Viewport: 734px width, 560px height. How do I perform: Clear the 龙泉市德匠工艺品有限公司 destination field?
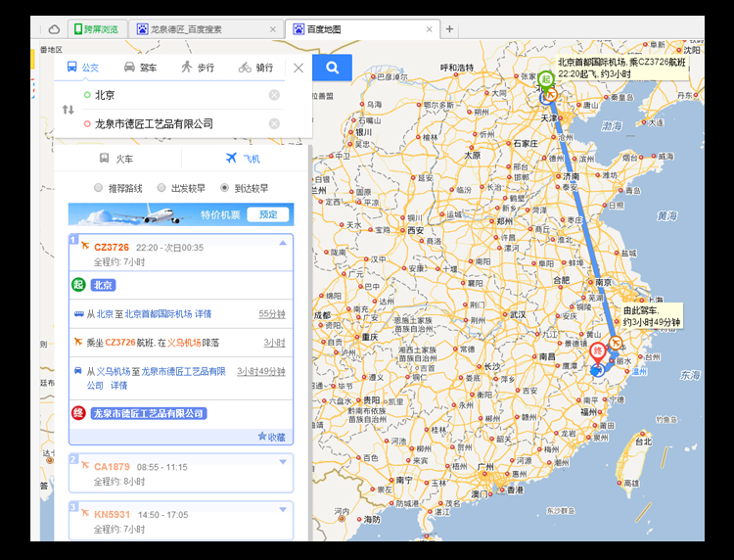pos(274,123)
